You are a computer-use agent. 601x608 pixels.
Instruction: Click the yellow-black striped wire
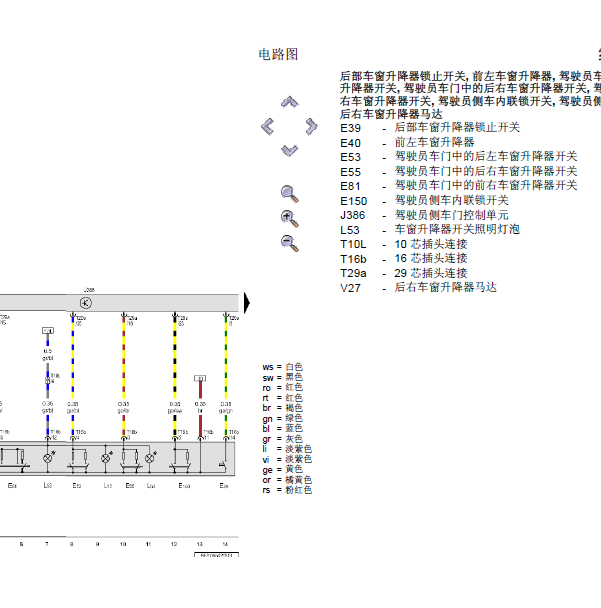[x=175, y=357]
